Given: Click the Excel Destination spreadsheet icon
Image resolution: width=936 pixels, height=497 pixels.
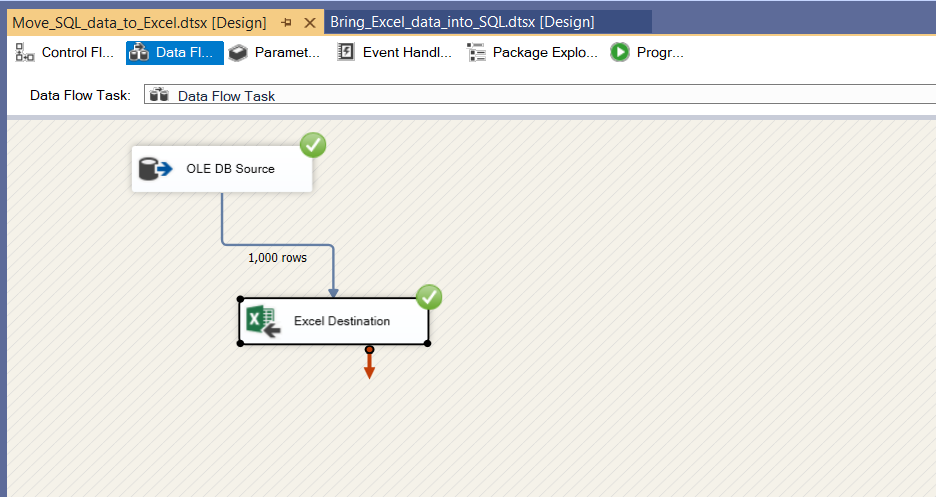Looking at the screenshot, I should tap(263, 321).
